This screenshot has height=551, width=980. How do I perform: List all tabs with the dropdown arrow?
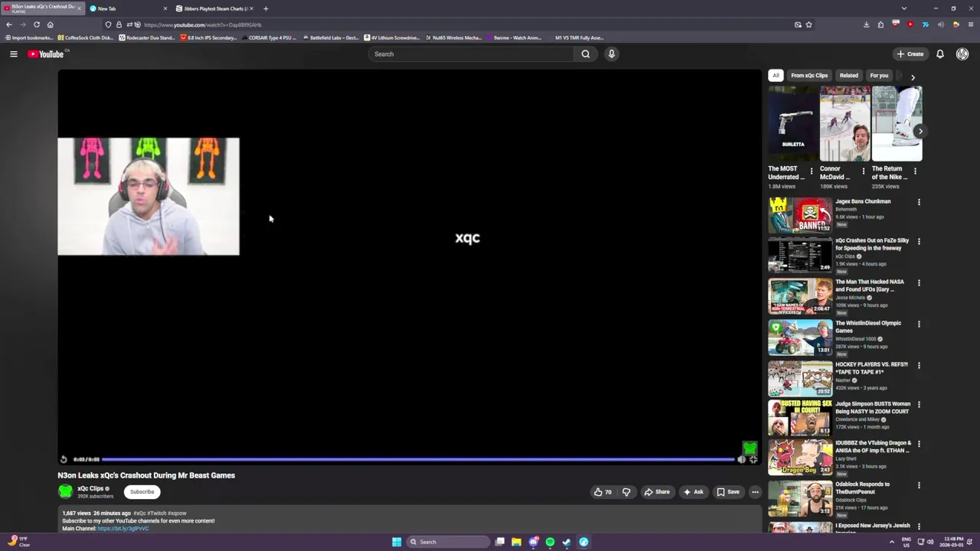(x=904, y=8)
